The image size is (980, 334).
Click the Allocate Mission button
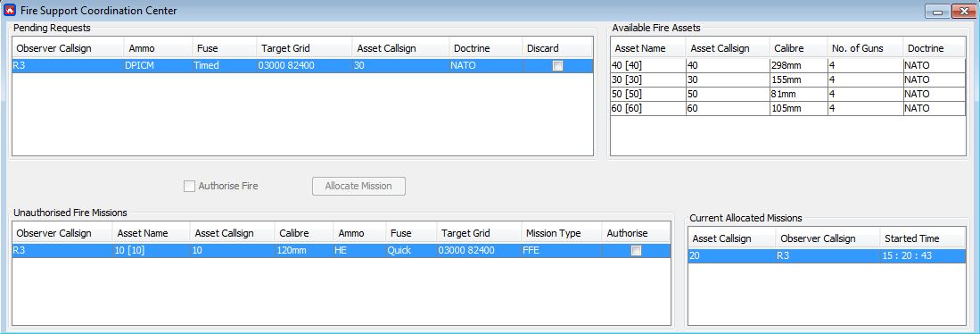click(358, 186)
